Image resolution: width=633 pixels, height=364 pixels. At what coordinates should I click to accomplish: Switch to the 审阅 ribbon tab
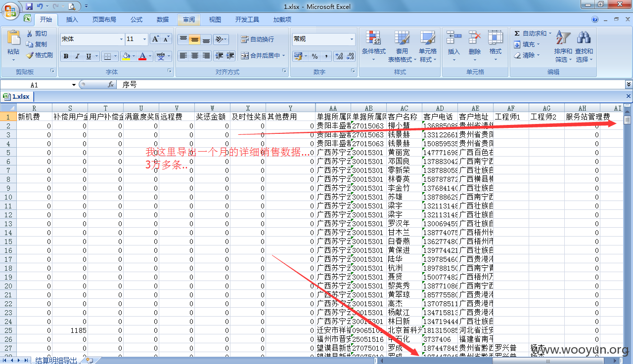[x=189, y=20]
